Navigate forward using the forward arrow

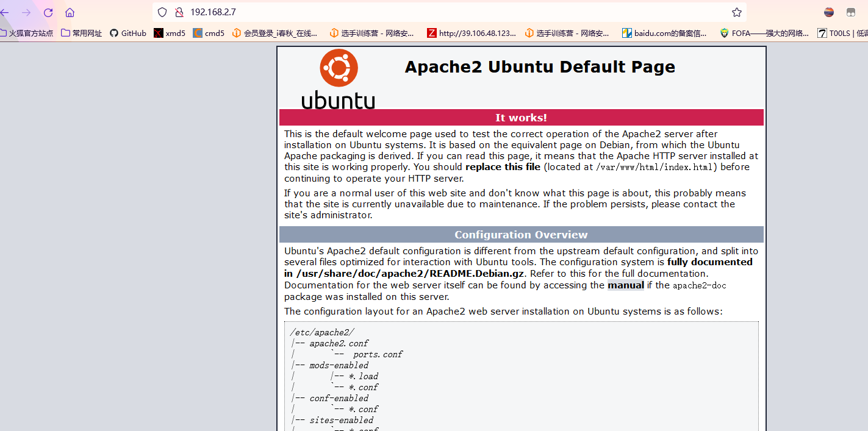(26, 11)
